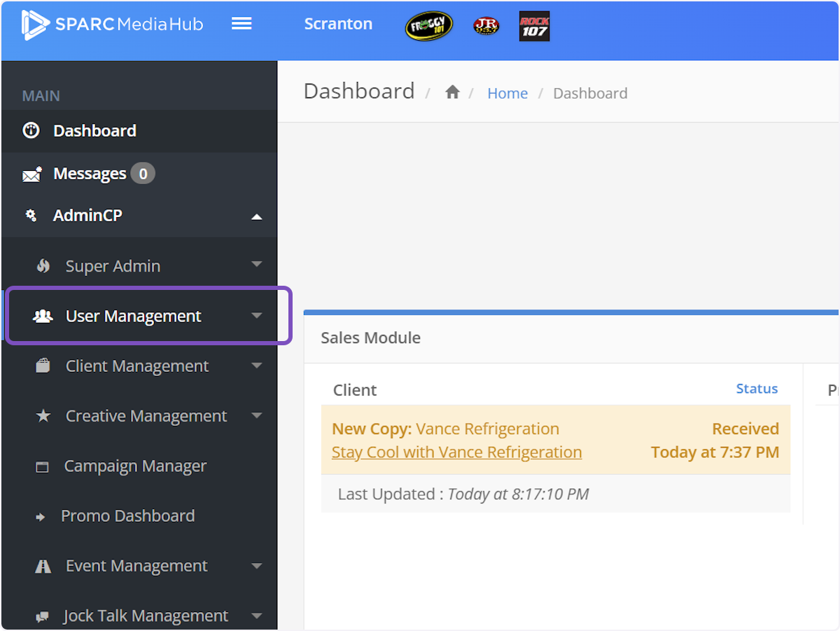Image resolution: width=840 pixels, height=631 pixels.
Task: Open Stay Cool with Vance Refrigeration
Action: point(456,452)
